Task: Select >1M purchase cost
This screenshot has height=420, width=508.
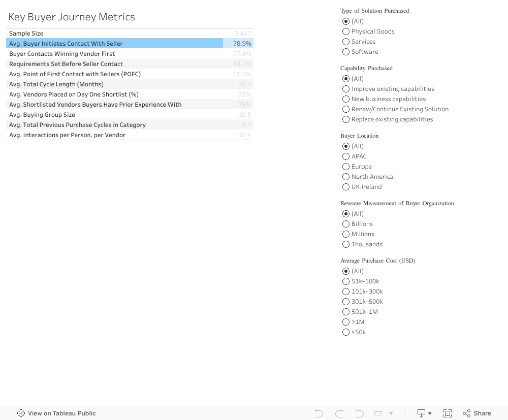Action: pos(345,322)
